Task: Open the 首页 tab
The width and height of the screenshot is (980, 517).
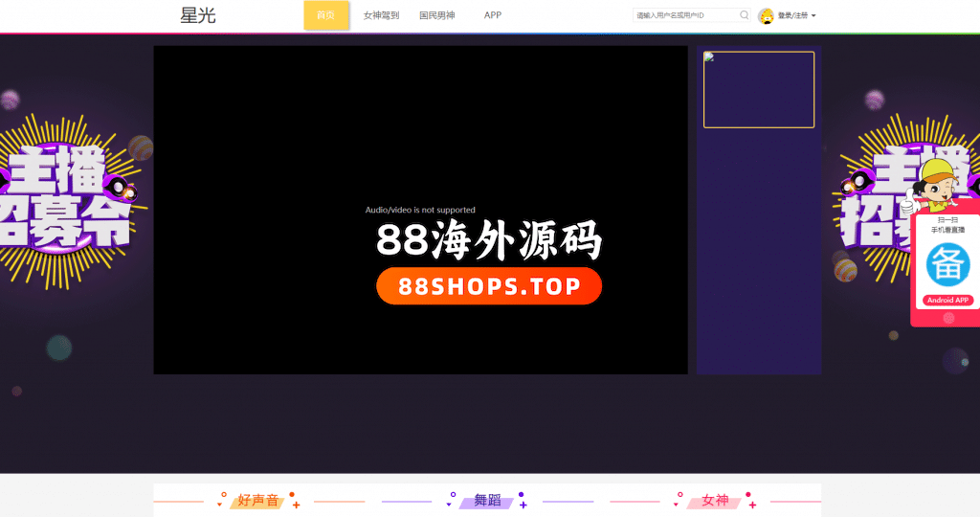Action: click(325, 15)
